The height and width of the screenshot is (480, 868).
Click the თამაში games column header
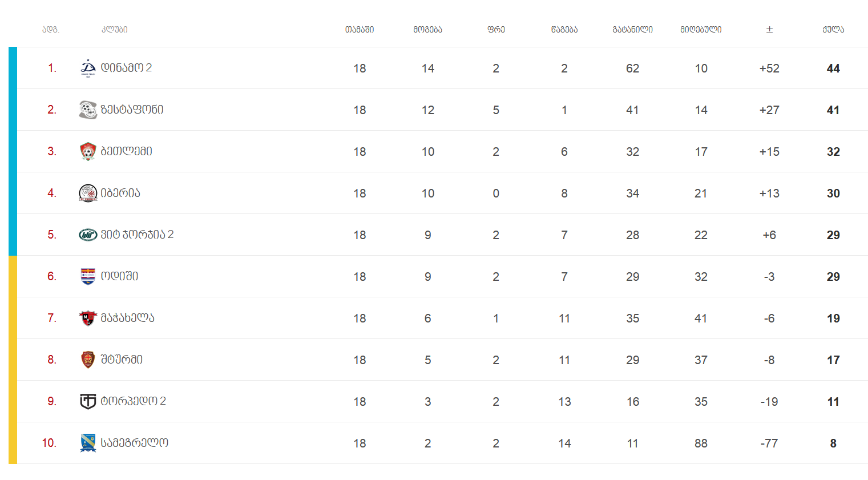pyautogui.click(x=360, y=30)
